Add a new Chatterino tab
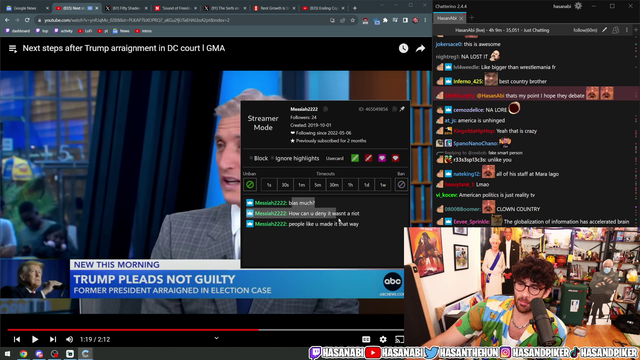This screenshot has height=360, width=640. [472, 18]
